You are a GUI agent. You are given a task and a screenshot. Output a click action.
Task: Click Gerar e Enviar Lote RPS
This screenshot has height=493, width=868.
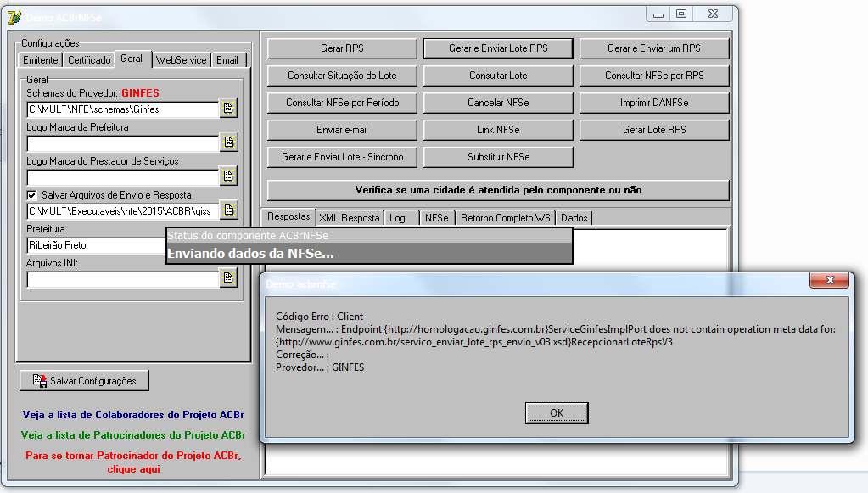498,48
